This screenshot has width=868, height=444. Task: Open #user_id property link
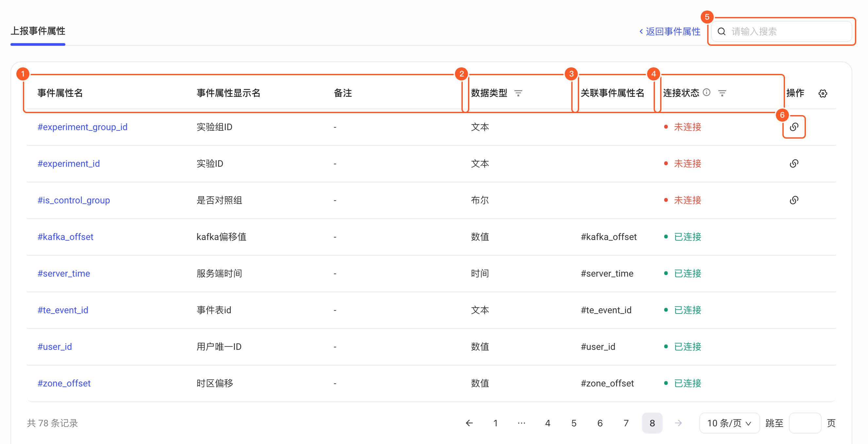pyautogui.click(x=55, y=347)
